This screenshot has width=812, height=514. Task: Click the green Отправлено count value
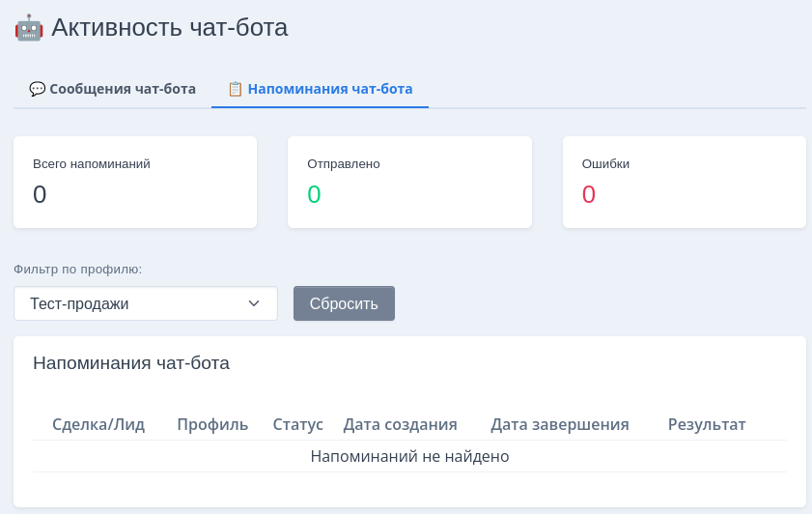tap(314, 195)
